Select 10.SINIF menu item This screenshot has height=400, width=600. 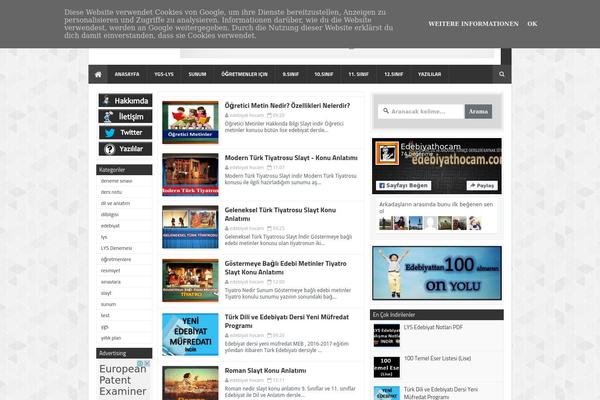tap(324, 74)
